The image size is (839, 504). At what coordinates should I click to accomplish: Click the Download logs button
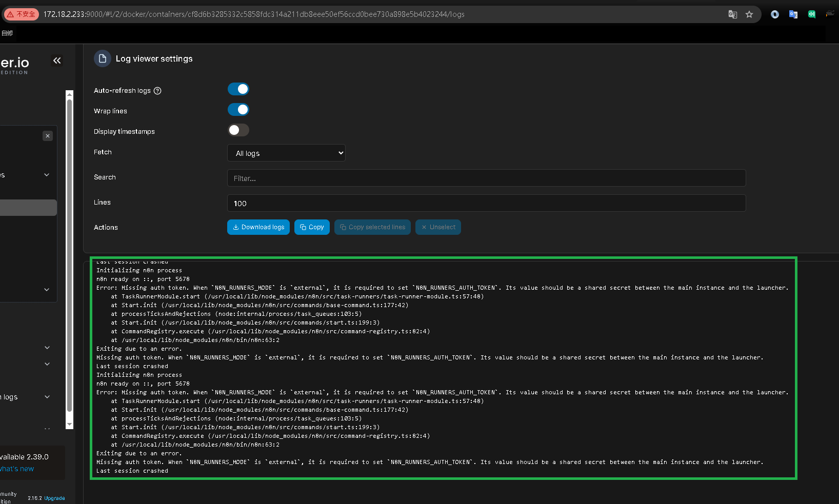click(x=258, y=227)
